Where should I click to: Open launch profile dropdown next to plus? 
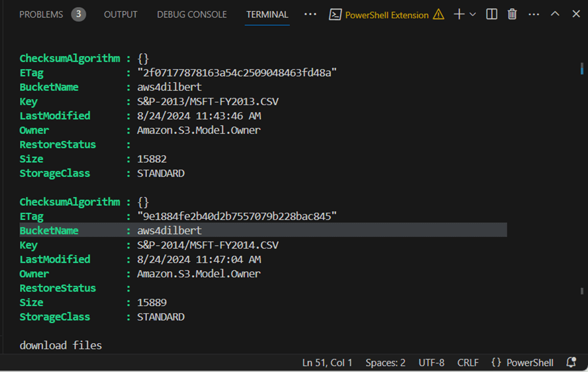pos(473,15)
